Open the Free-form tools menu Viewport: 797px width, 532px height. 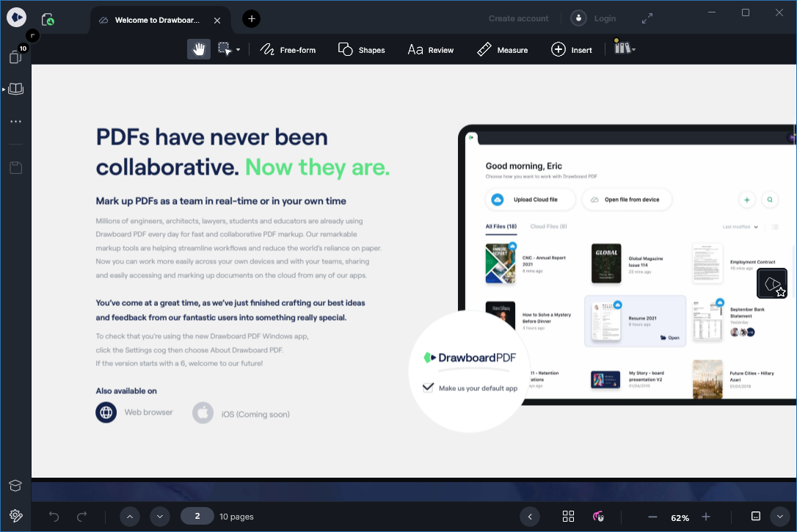288,50
